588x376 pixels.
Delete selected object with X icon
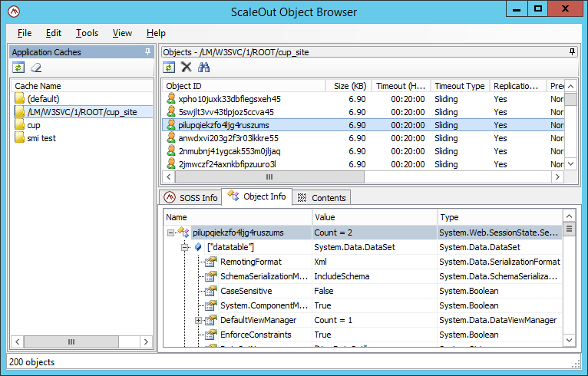tap(186, 67)
